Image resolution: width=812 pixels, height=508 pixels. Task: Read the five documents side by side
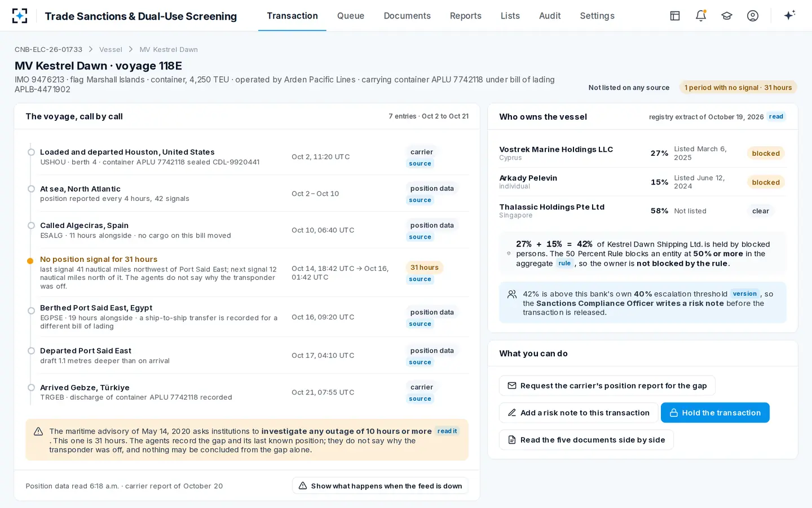586,440
